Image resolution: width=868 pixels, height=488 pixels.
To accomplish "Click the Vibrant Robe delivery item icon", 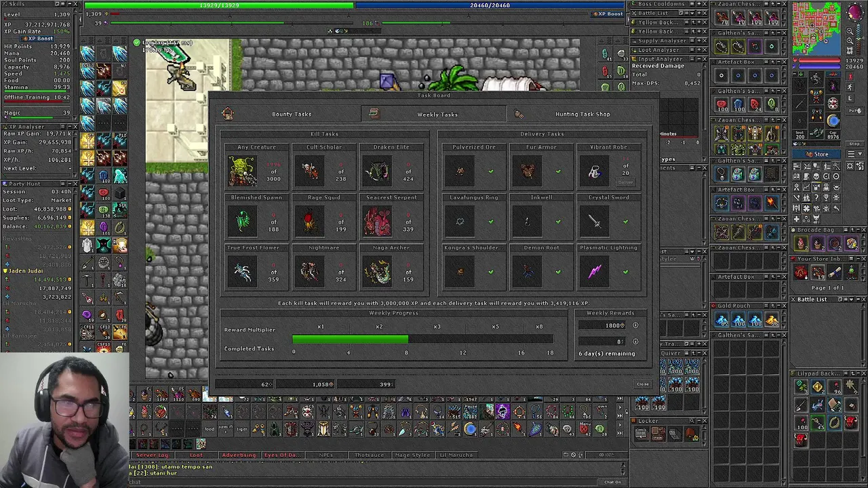I will point(594,171).
